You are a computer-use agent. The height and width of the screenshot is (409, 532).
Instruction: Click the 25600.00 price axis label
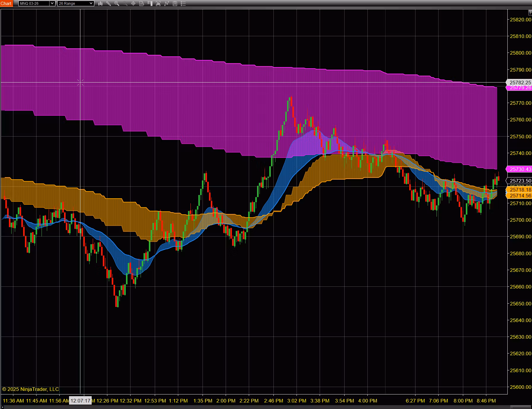(520, 387)
